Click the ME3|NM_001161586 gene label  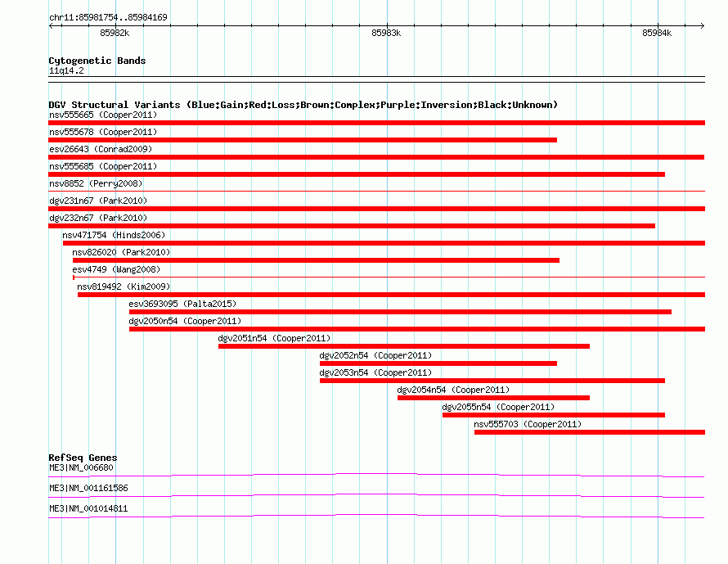(x=88, y=488)
